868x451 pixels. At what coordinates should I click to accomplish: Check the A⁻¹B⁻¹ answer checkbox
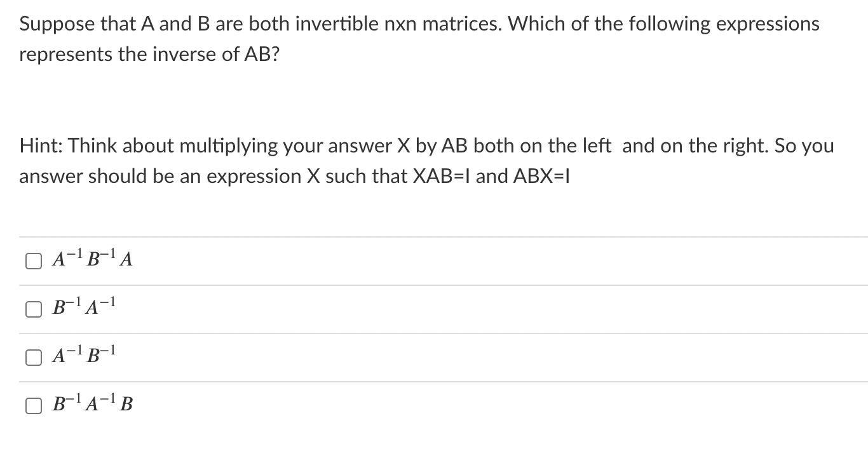[x=33, y=357]
